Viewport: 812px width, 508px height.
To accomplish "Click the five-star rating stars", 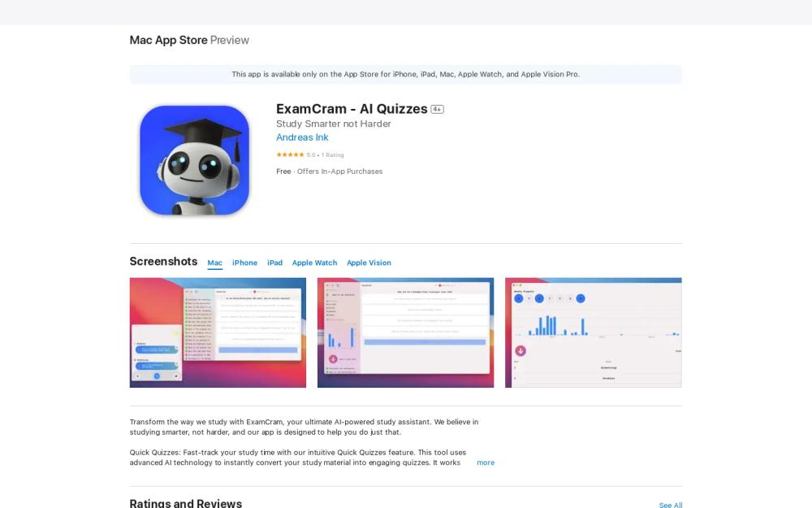I will tap(290, 154).
